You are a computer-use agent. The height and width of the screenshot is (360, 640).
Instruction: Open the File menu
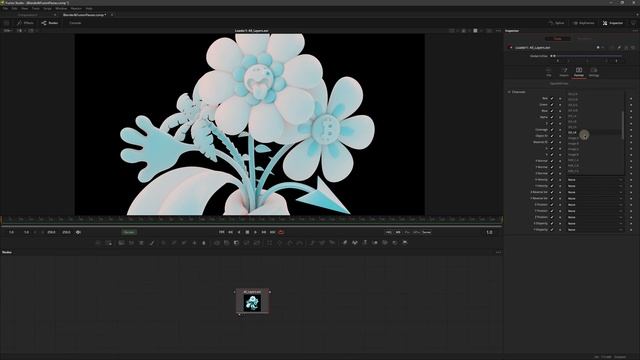tap(5, 8)
